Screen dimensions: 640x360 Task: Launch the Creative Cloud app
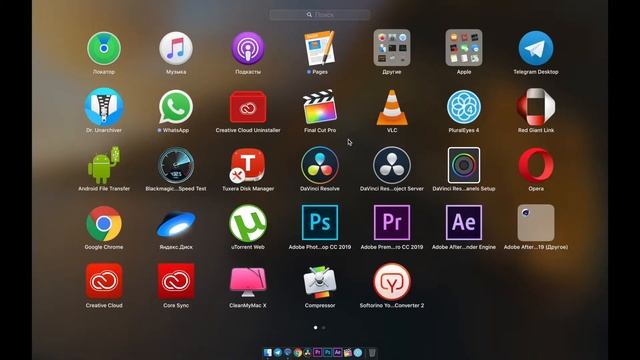(x=104, y=281)
